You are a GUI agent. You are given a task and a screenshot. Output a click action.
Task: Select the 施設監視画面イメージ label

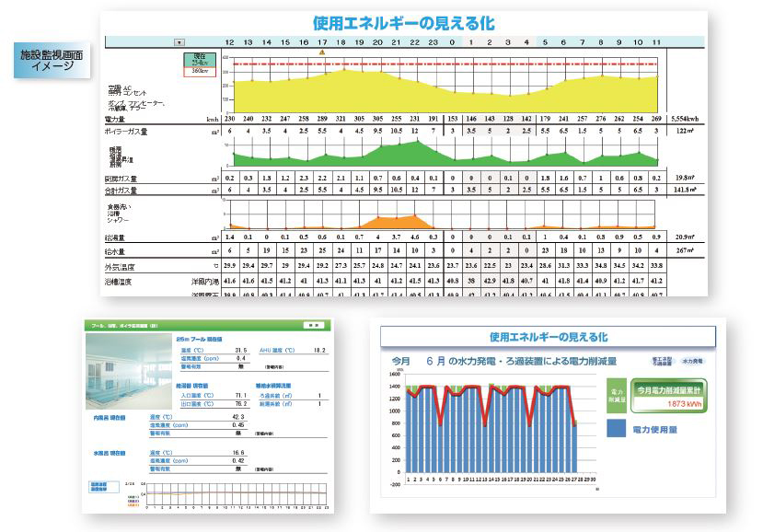52,60
